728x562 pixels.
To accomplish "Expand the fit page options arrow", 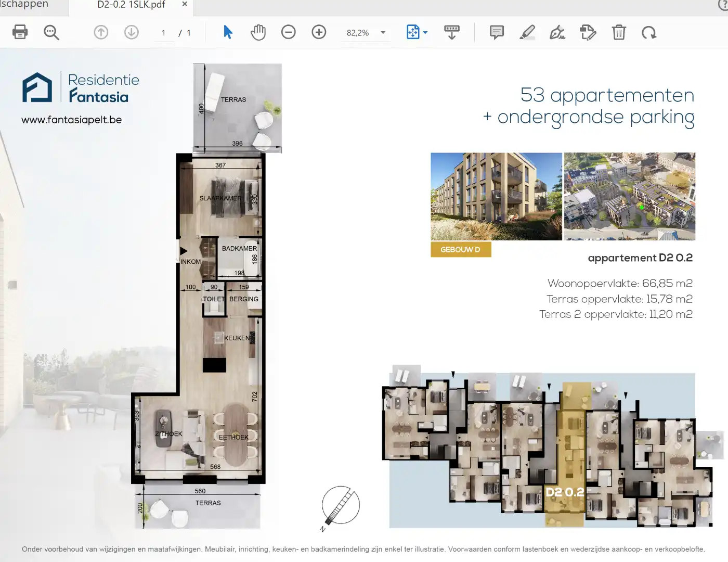I will click(x=425, y=32).
